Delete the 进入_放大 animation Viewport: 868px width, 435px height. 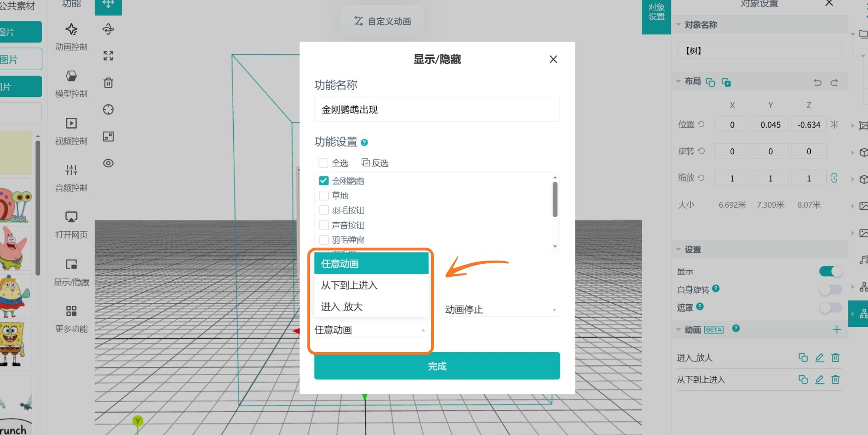(x=835, y=357)
